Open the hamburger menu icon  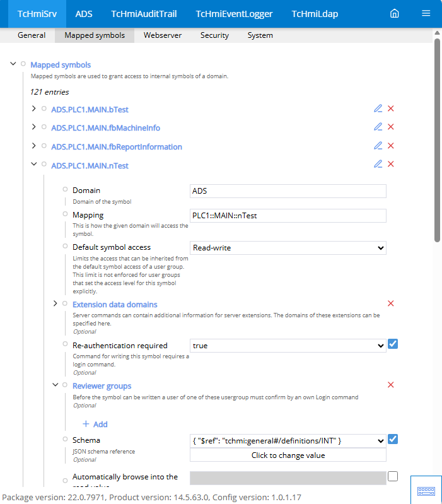coord(426,13)
